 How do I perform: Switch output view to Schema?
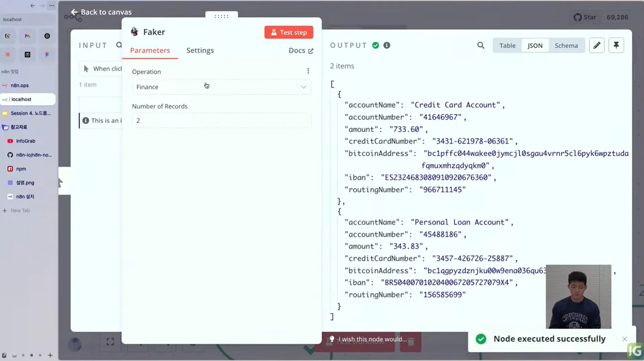[566, 45]
